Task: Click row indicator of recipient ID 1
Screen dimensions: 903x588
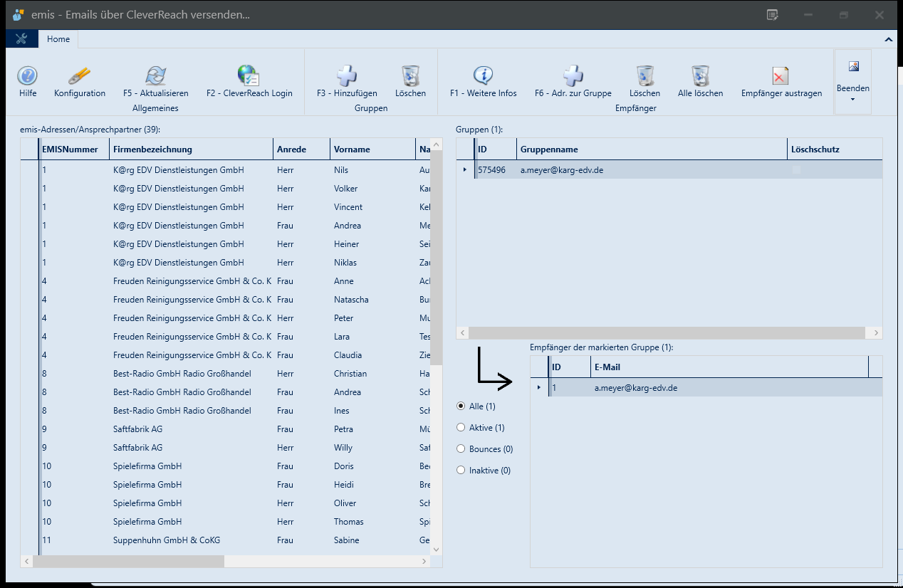Action: [539, 388]
